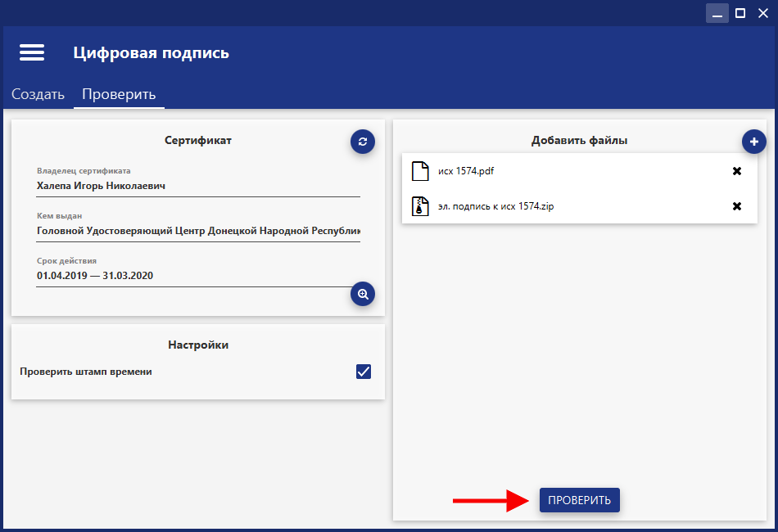The width and height of the screenshot is (778, 532).
Task: Click the Владелец сертификата field
Action: 197,186
